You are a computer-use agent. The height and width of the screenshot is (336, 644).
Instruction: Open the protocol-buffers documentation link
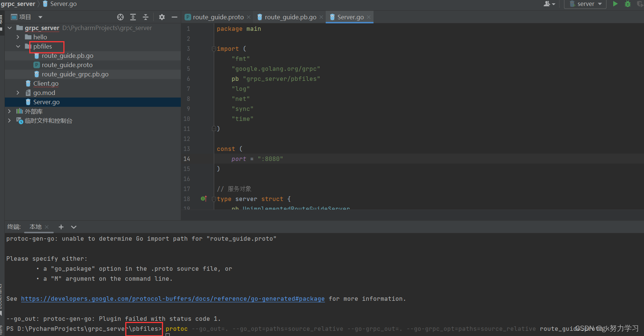[x=173, y=299]
